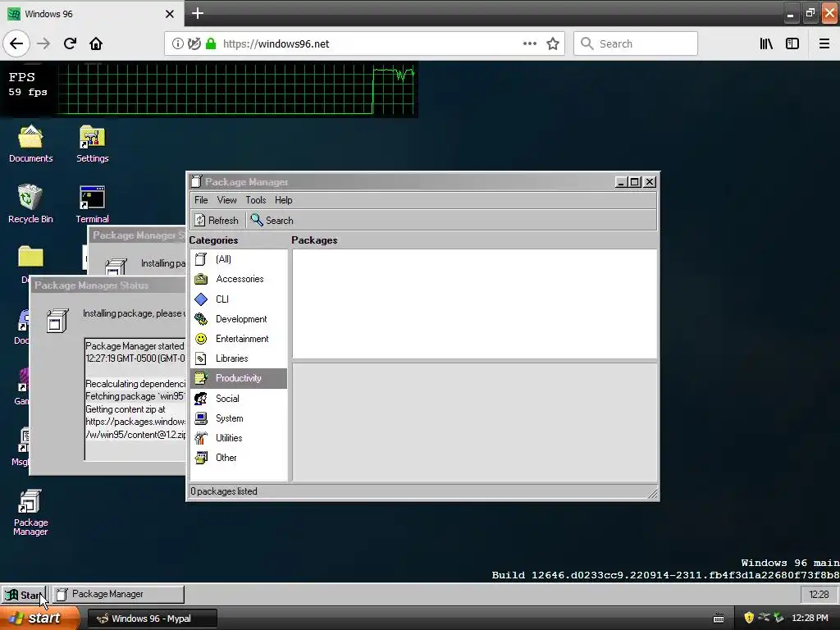Image resolution: width=840 pixels, height=630 pixels.
Task: Click the security shield tray icon
Action: click(x=748, y=618)
